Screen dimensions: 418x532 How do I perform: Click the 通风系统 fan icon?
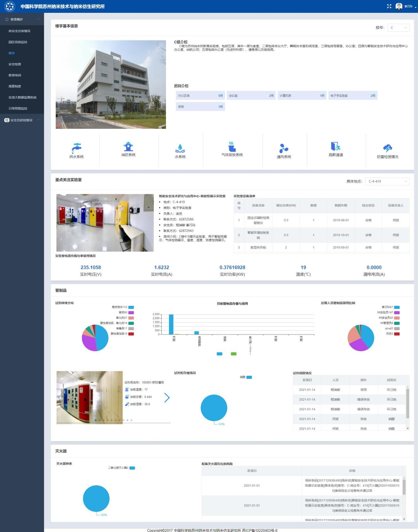pos(284,148)
